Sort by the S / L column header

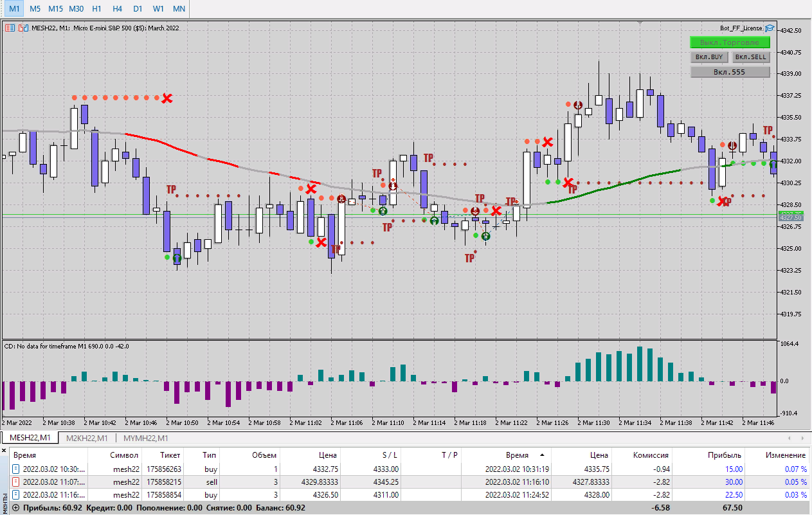pos(371,455)
